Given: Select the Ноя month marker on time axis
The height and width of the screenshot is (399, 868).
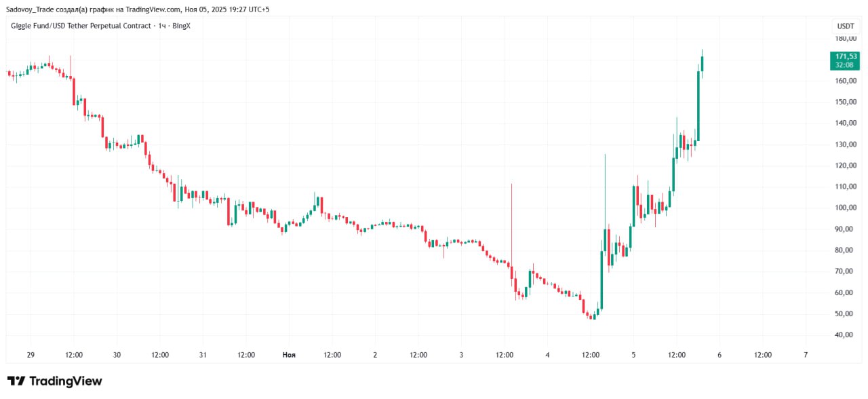Looking at the screenshot, I should click(x=289, y=355).
